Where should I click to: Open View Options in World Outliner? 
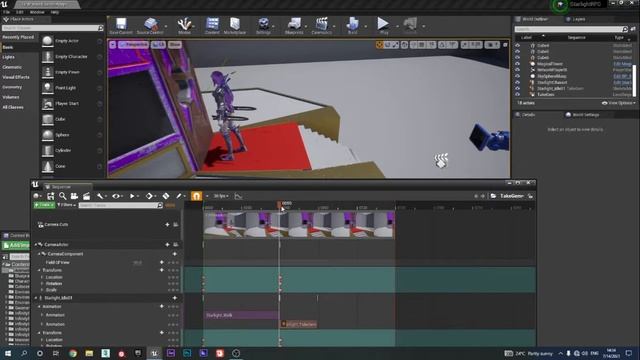(x=619, y=103)
